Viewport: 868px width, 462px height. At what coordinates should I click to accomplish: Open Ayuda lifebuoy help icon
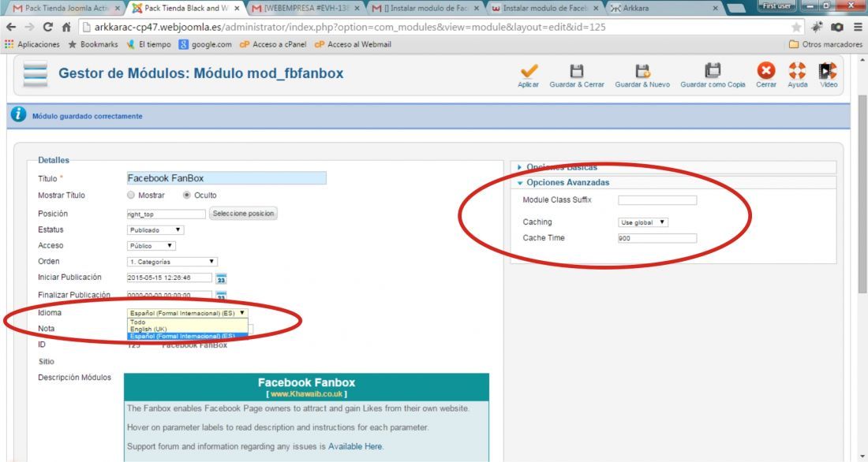[797, 70]
